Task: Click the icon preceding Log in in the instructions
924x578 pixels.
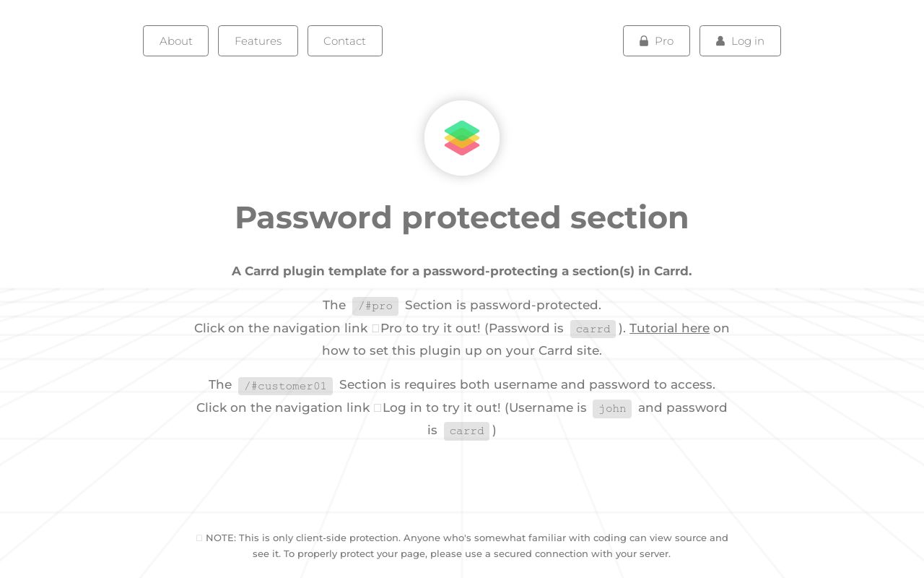Action: (x=378, y=407)
